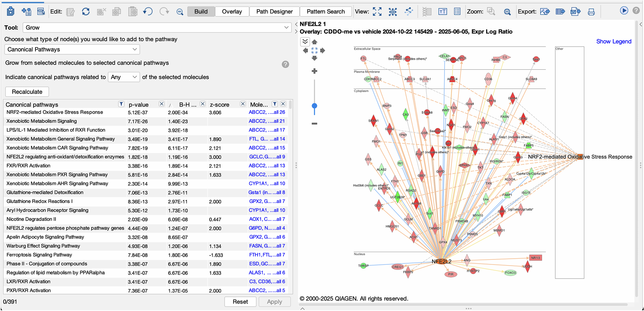644x311 pixels.
Task: Open the Show Legend link
Action: 614,41
